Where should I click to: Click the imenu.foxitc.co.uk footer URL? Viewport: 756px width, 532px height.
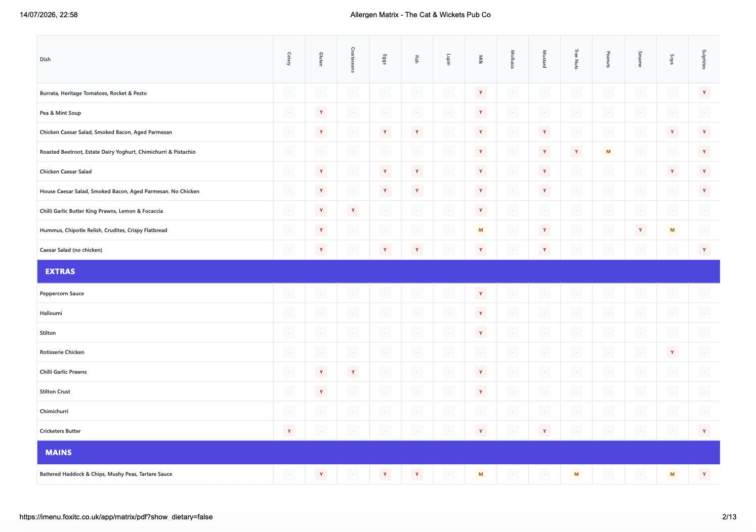coord(116,517)
